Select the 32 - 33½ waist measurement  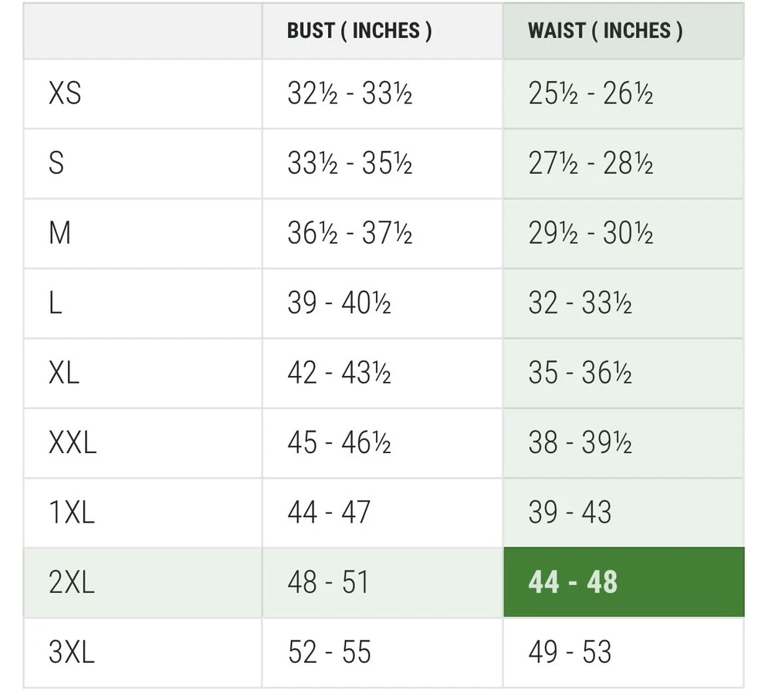pyautogui.click(x=580, y=303)
